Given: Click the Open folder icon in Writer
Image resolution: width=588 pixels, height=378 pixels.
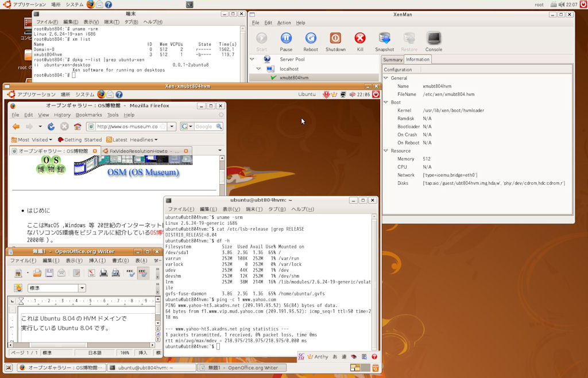Looking at the screenshot, I should point(37,273).
